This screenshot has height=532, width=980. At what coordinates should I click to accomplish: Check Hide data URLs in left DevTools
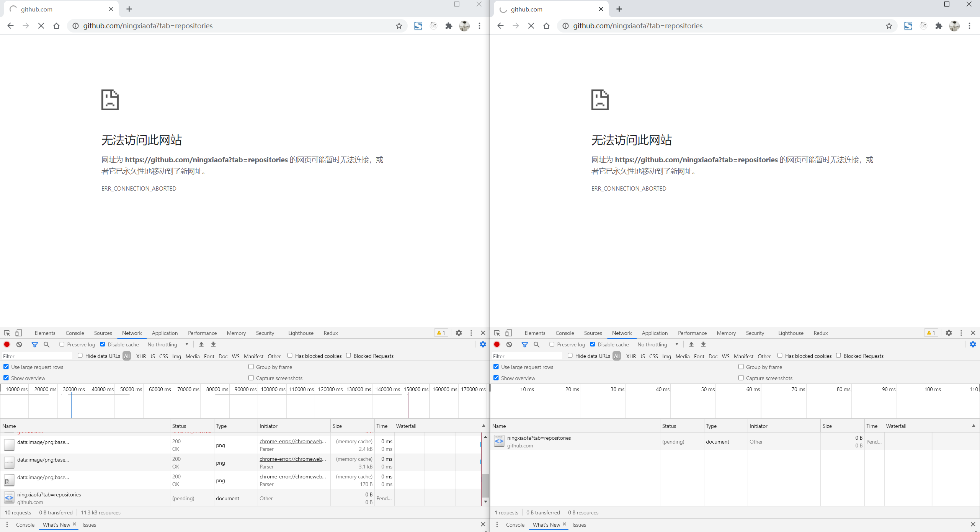click(80, 356)
